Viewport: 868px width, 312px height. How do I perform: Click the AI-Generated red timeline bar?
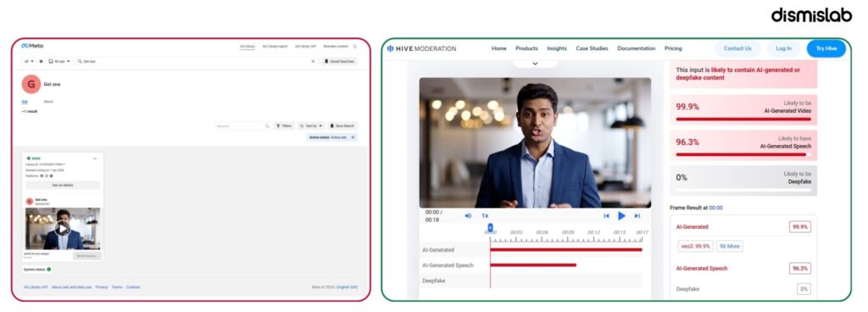tap(565, 249)
